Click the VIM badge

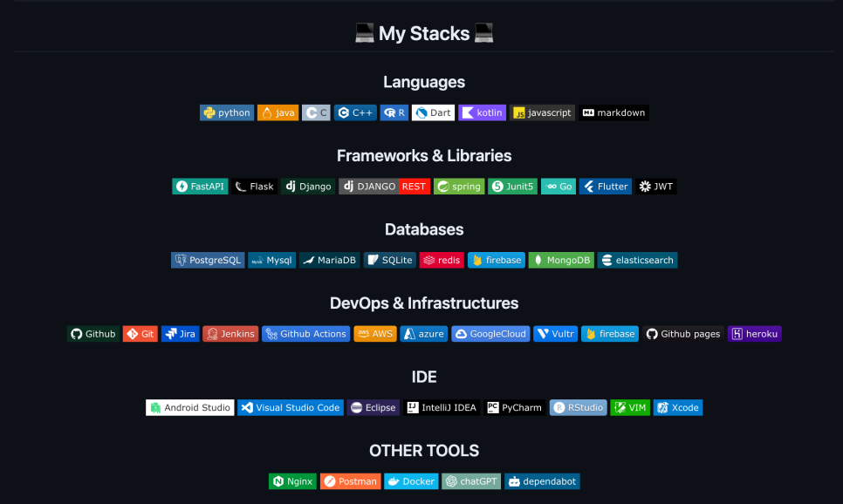tap(630, 407)
